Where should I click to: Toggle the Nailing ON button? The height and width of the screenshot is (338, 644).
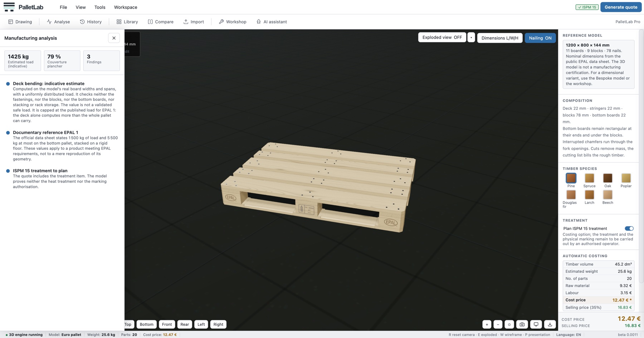click(540, 38)
